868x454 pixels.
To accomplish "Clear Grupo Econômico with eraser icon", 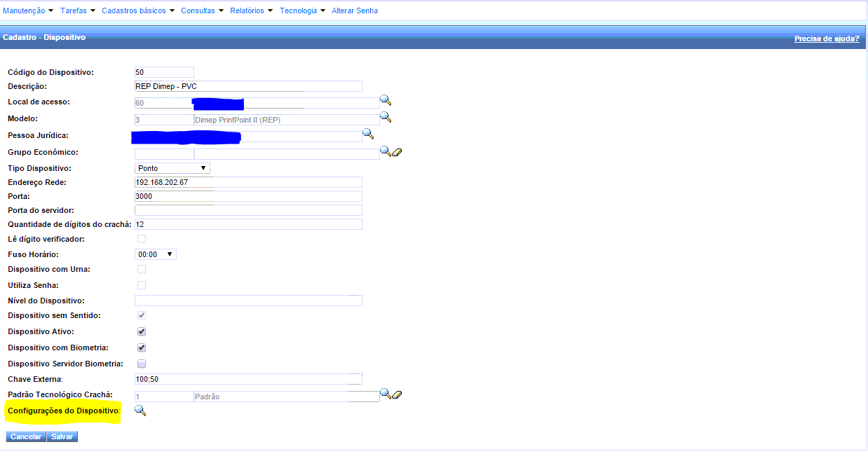I will click(397, 152).
